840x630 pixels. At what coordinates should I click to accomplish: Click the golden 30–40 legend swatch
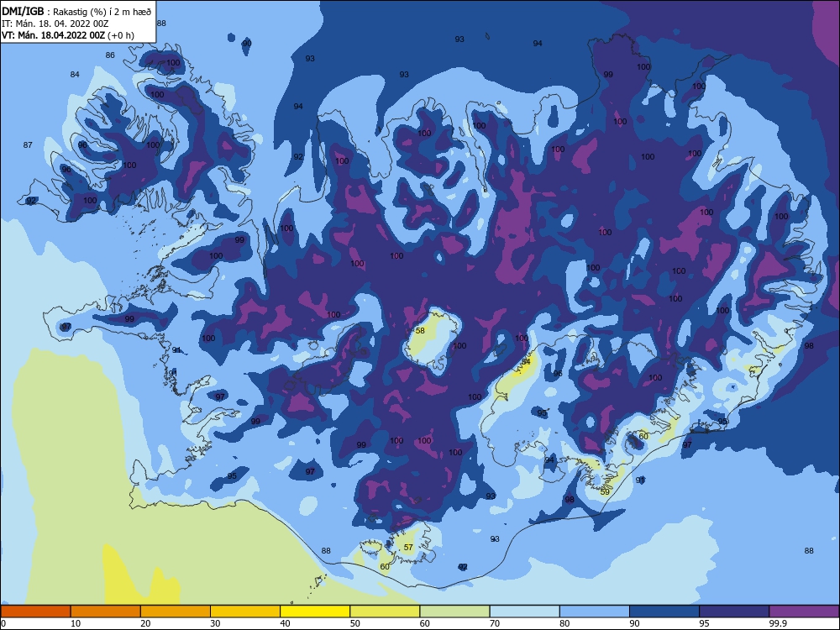tap(245, 612)
